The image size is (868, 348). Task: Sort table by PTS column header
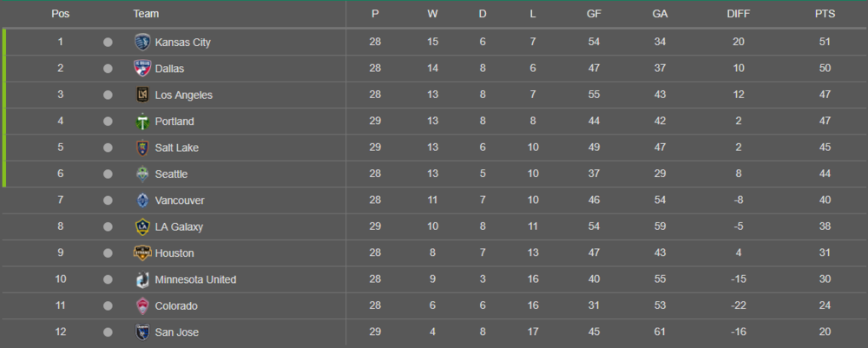(x=825, y=15)
